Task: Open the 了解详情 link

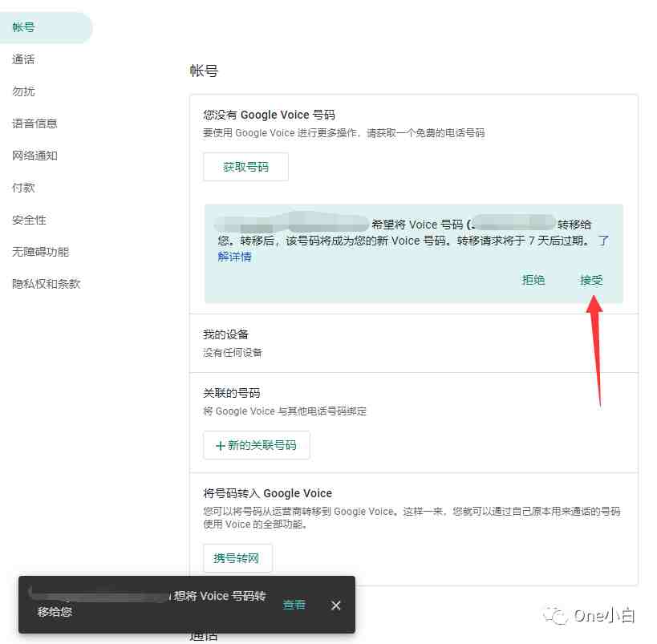Action: pos(234,257)
